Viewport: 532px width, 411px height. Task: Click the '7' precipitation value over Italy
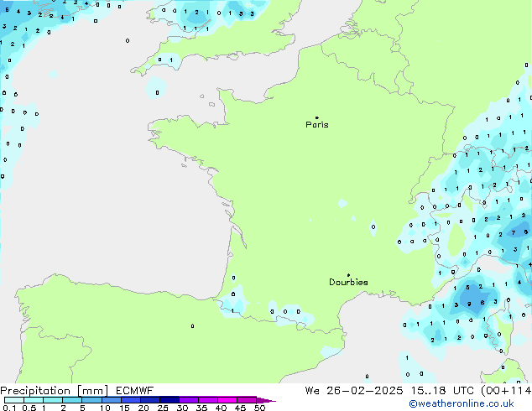coord(514,232)
